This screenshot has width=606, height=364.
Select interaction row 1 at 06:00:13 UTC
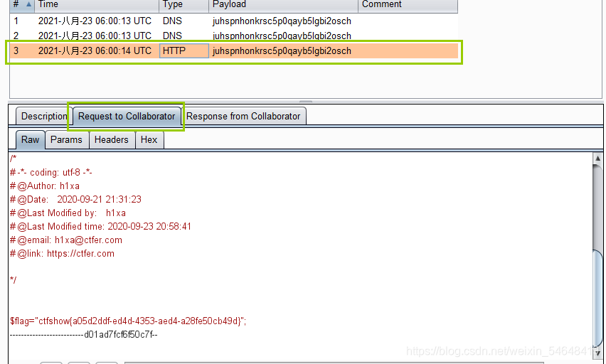234,21
